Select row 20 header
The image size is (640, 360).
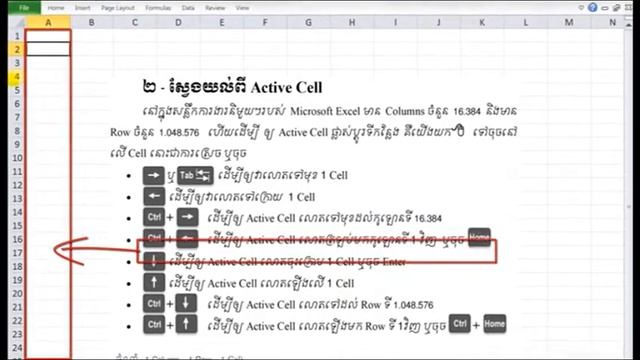(x=17, y=293)
